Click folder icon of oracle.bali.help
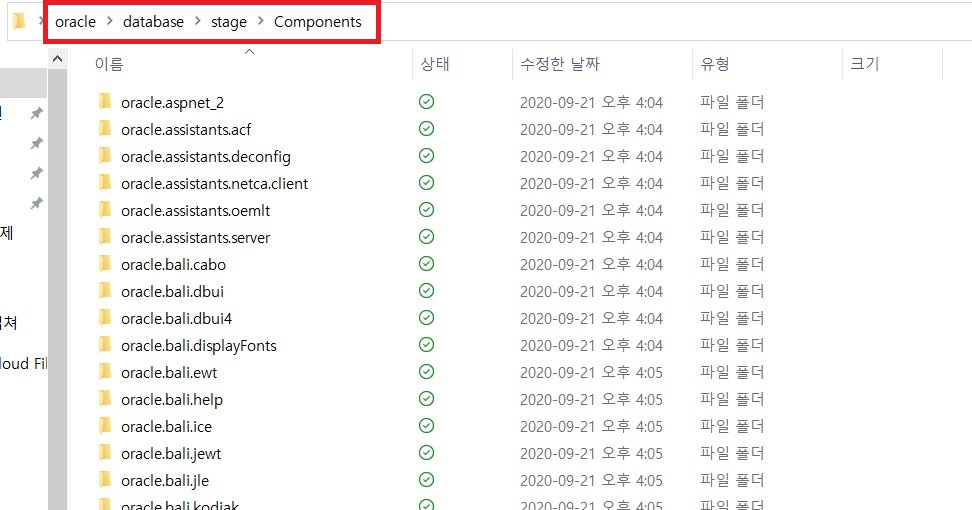This screenshot has width=972, height=510. point(105,399)
